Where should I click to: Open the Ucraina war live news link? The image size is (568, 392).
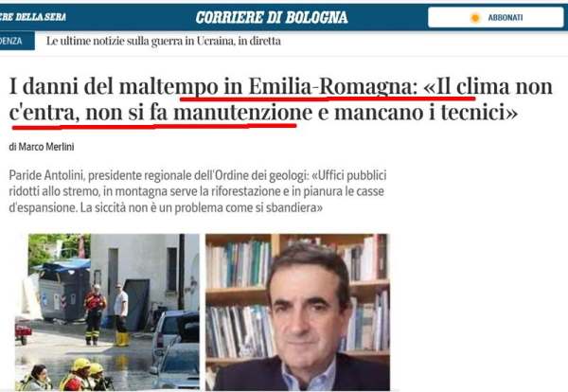(x=164, y=41)
